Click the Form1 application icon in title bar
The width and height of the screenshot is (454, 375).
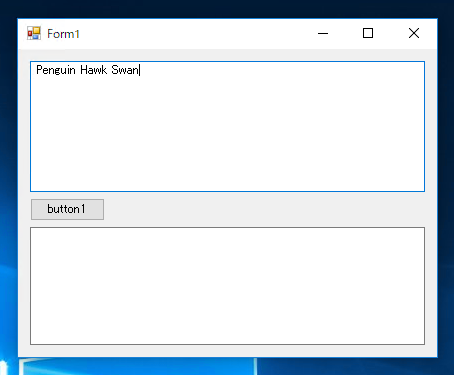click(x=34, y=33)
